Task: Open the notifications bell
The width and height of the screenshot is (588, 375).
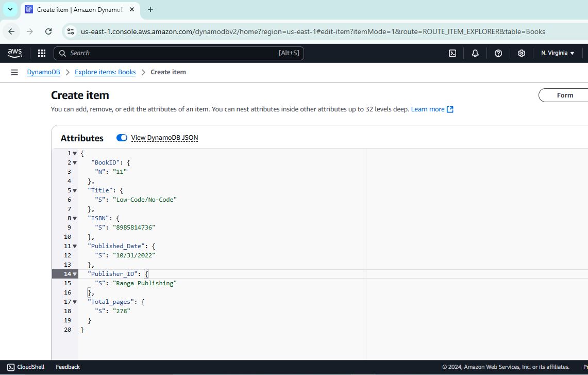Action: click(475, 53)
